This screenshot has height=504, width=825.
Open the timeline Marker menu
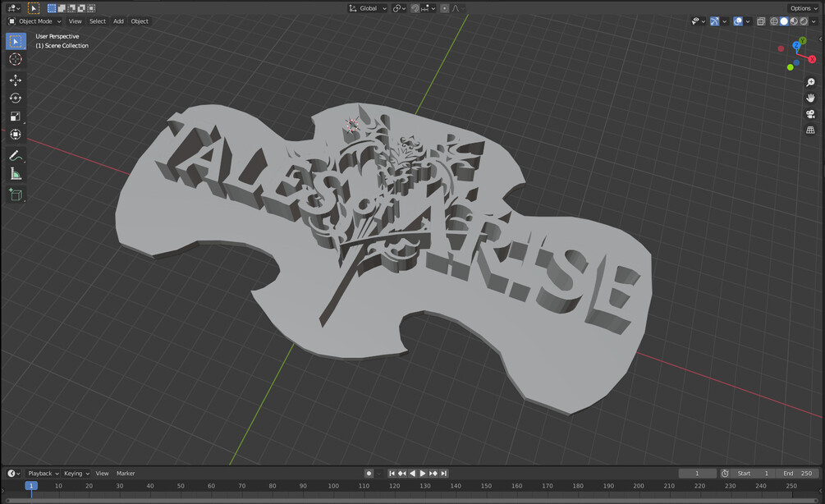tap(126, 474)
